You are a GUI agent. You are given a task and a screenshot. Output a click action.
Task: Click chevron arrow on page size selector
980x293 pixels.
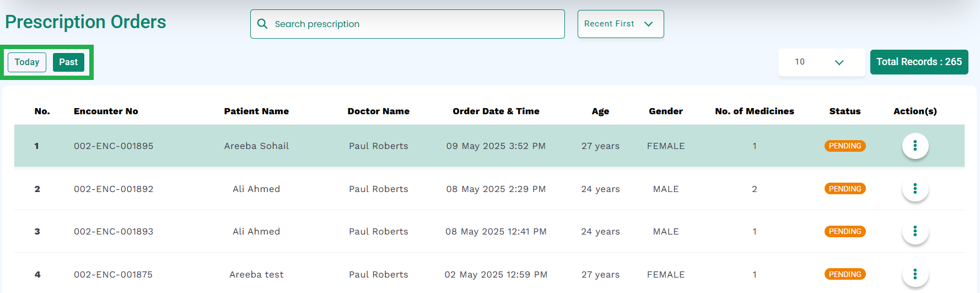(x=839, y=62)
